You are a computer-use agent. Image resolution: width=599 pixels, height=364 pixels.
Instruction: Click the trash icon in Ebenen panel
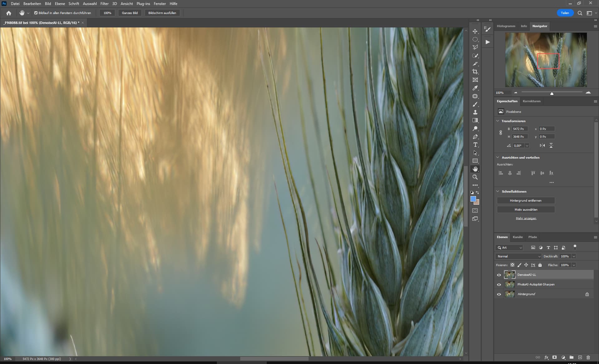(x=588, y=357)
